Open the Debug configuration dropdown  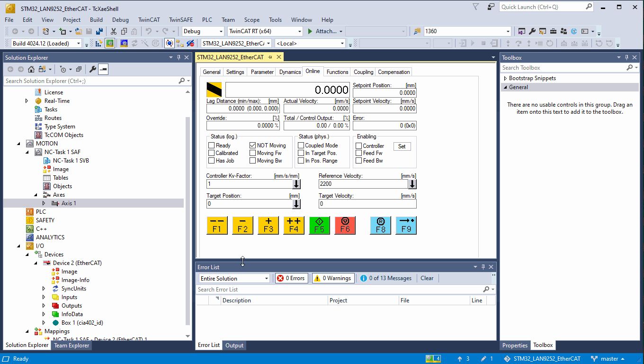coord(203,31)
